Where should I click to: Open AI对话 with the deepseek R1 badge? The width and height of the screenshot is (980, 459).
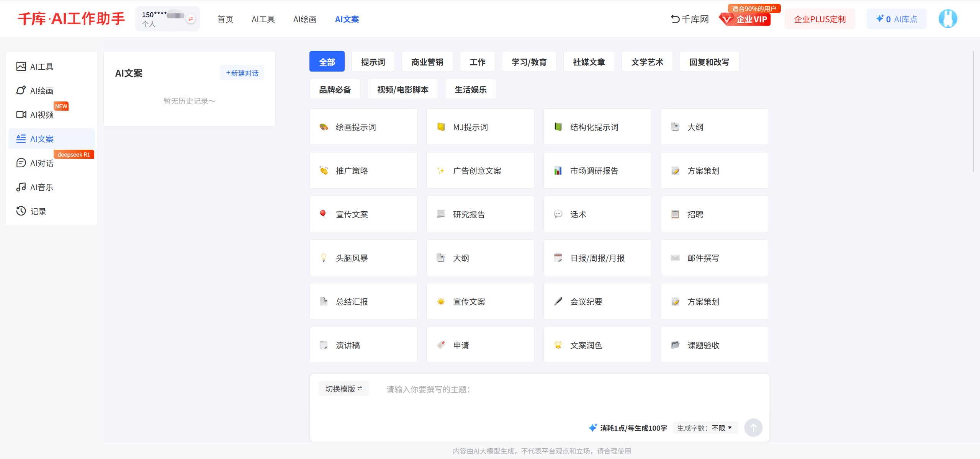click(x=42, y=163)
